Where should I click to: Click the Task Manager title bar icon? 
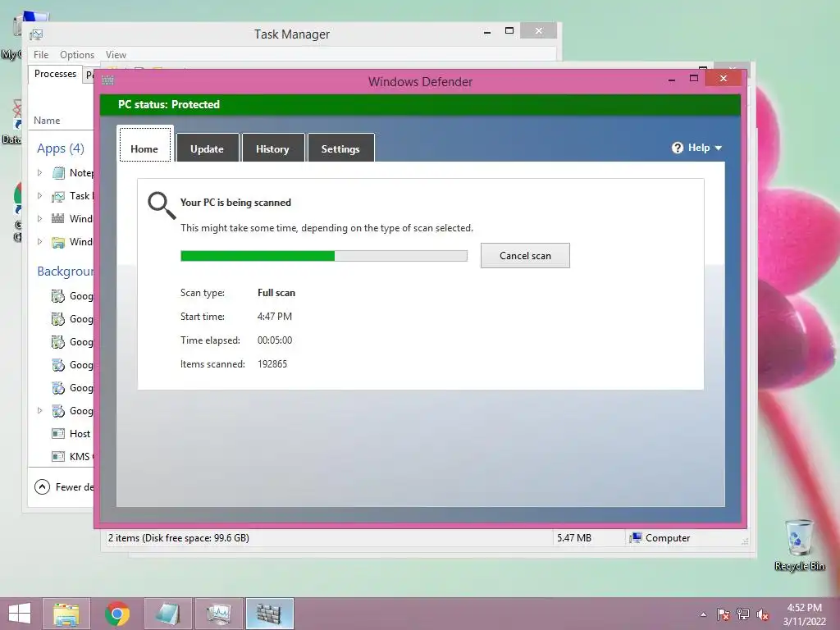(x=36, y=34)
